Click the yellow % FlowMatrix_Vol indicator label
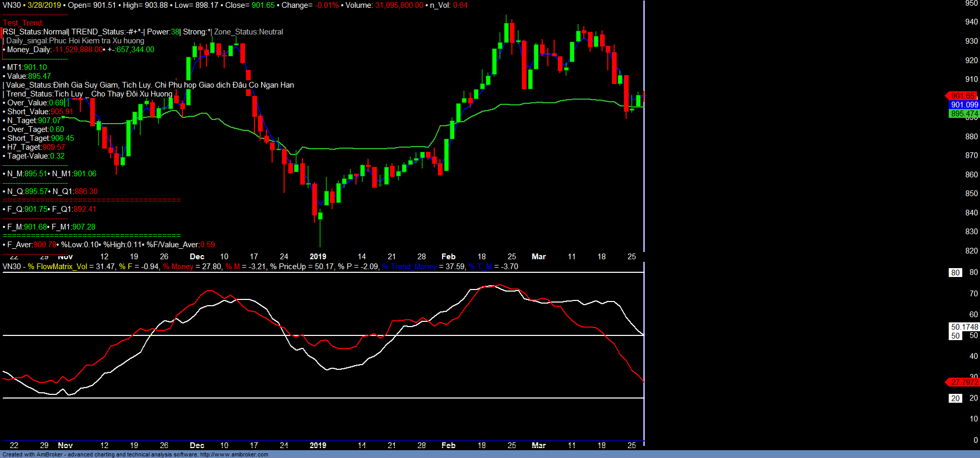 [57, 267]
